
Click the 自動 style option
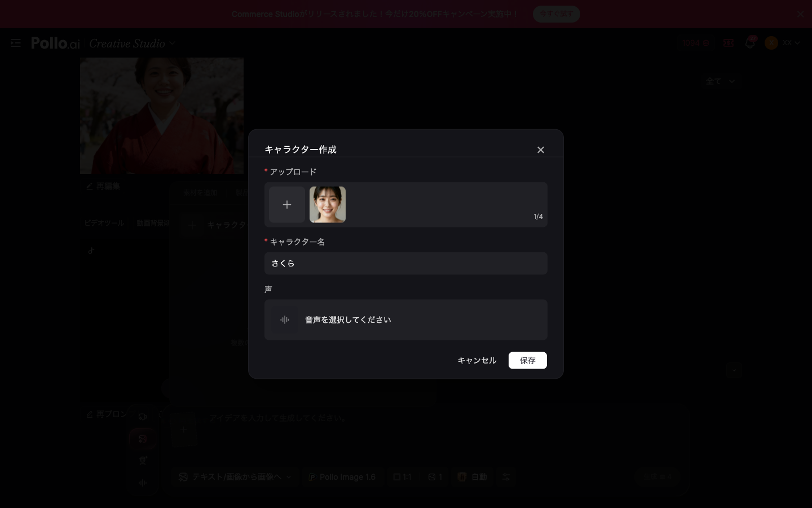tap(473, 477)
